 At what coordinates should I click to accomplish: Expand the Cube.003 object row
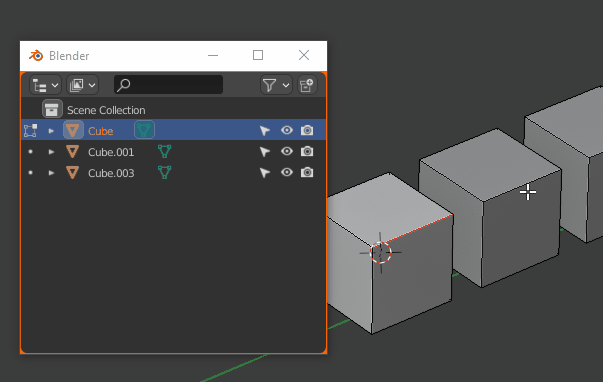[51, 173]
